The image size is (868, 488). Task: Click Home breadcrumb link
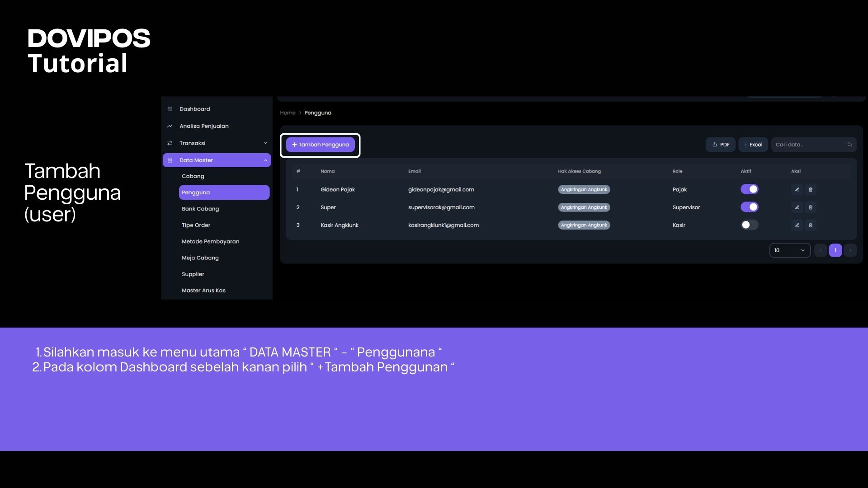[x=288, y=113]
